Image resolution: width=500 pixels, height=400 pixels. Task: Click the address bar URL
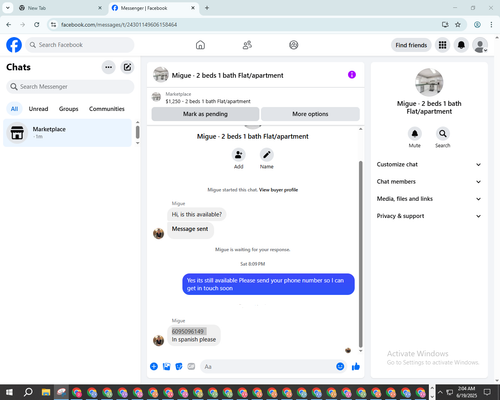click(119, 25)
